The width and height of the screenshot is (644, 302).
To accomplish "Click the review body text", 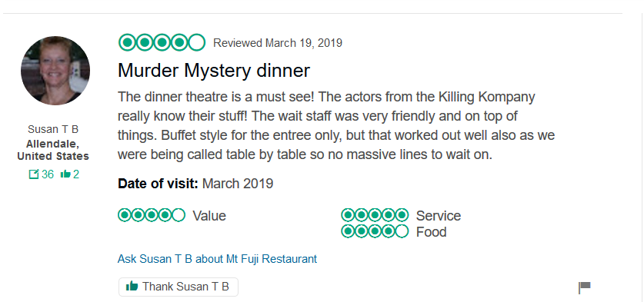I will pyautogui.click(x=336, y=126).
